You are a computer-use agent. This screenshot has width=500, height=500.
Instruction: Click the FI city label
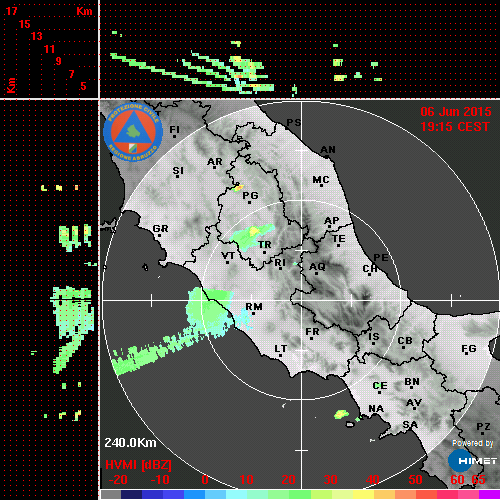(174, 129)
